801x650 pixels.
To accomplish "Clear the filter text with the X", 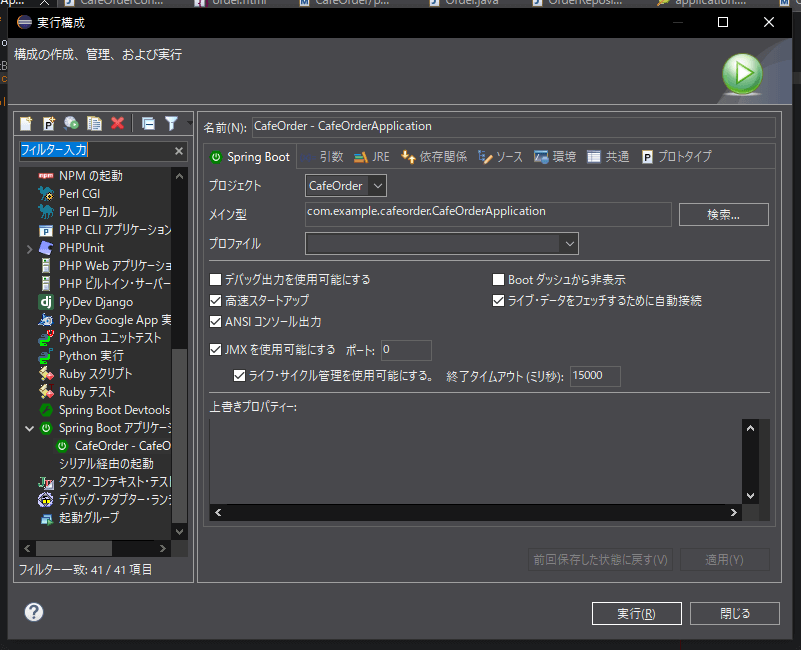I will pos(179,151).
